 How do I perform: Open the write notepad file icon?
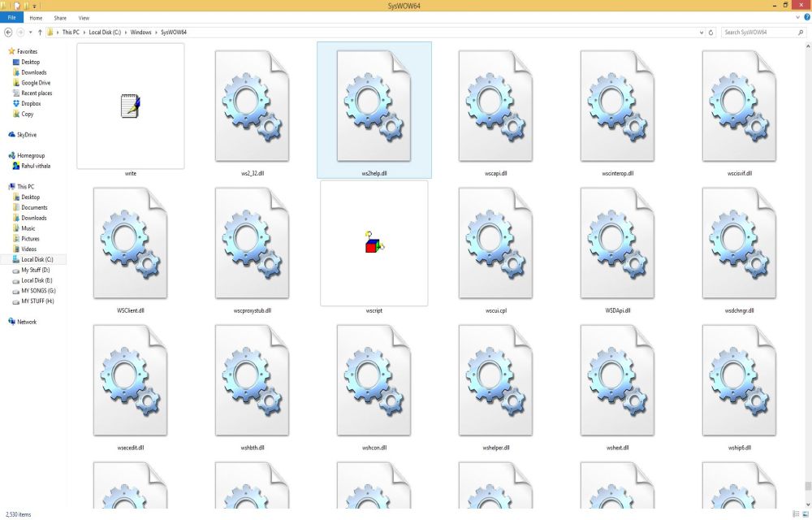[x=130, y=106]
